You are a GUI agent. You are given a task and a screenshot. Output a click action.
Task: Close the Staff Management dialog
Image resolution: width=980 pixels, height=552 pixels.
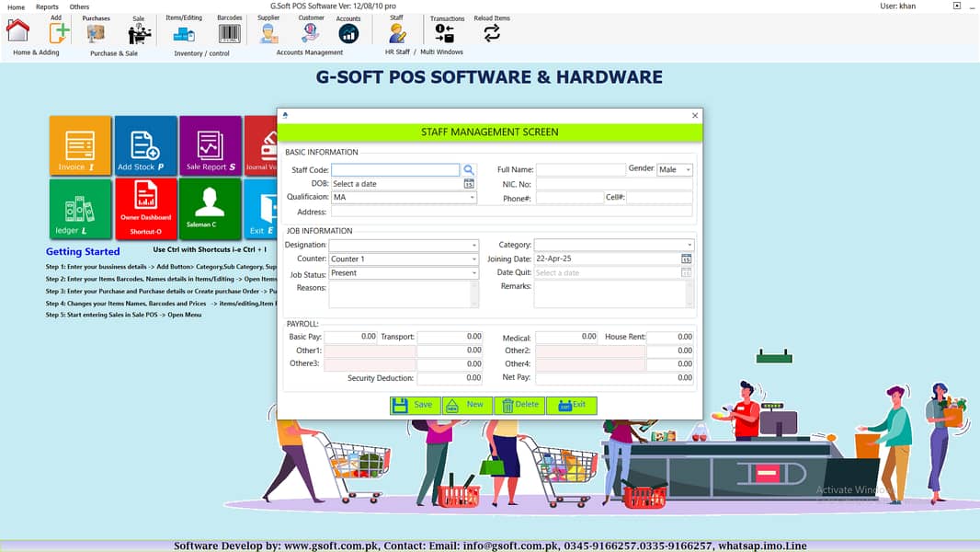point(695,116)
